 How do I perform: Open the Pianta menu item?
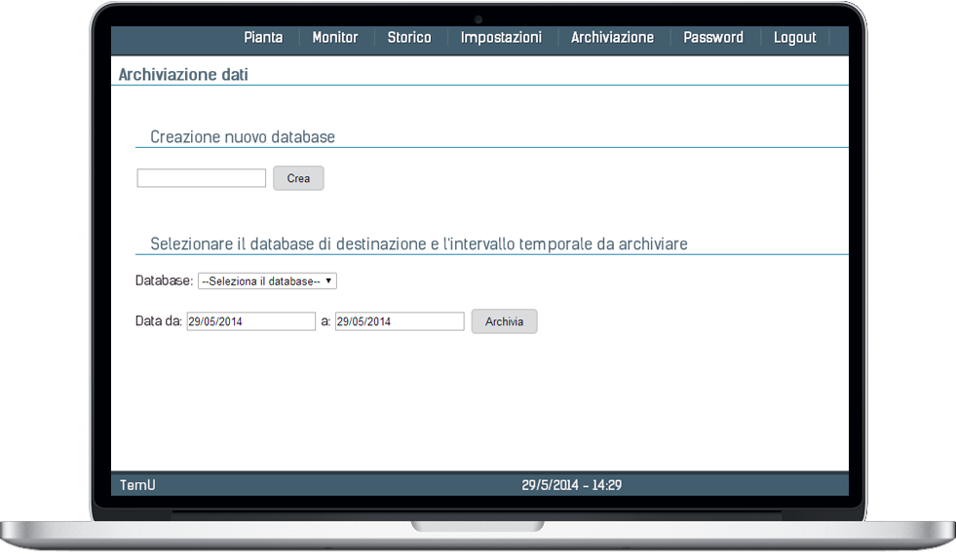click(x=263, y=37)
